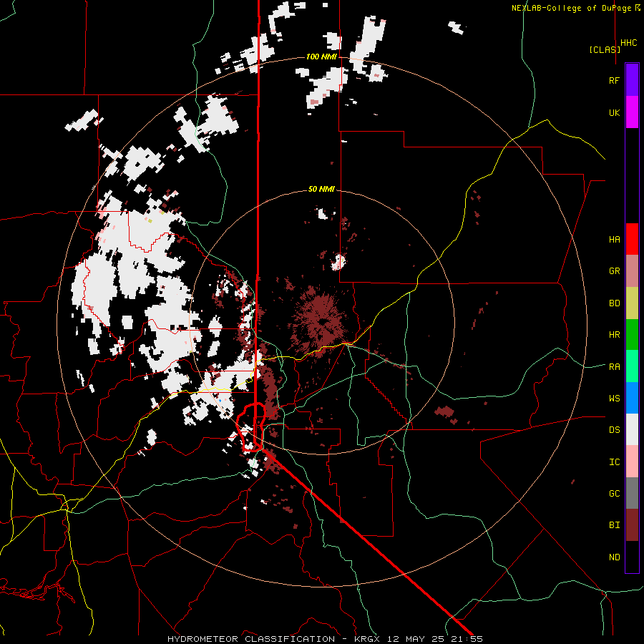The height and width of the screenshot is (644, 644).
Task: Click the HA legend label
Action: point(614,240)
